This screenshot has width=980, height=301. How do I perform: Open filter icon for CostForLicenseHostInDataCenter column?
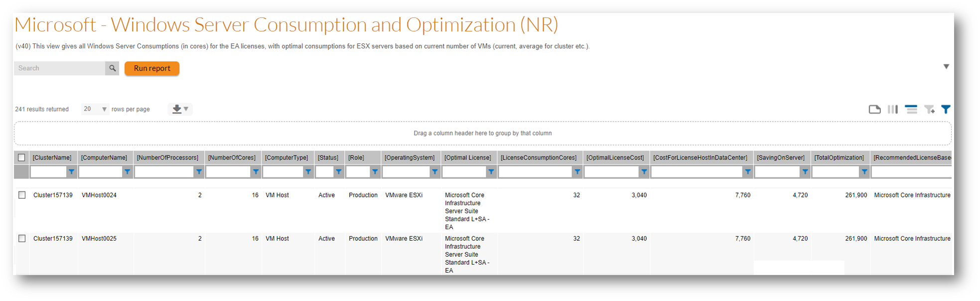click(748, 172)
